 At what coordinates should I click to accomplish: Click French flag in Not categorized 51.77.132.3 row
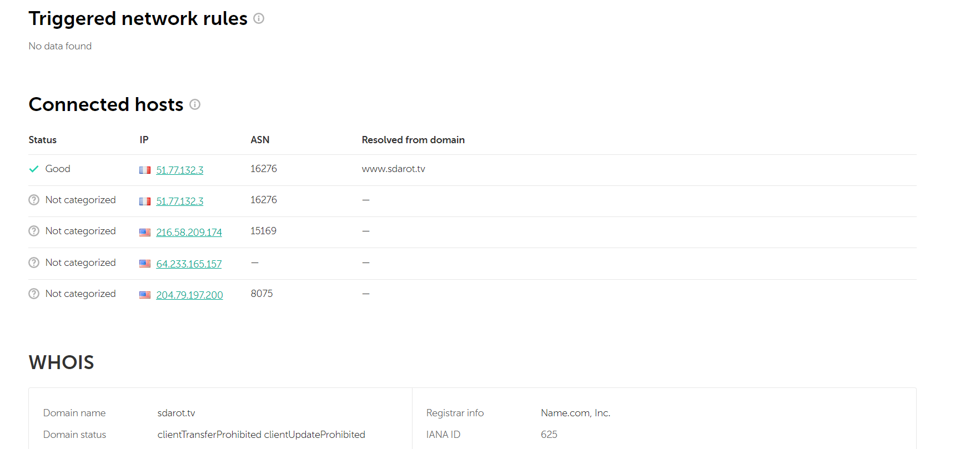pos(145,201)
